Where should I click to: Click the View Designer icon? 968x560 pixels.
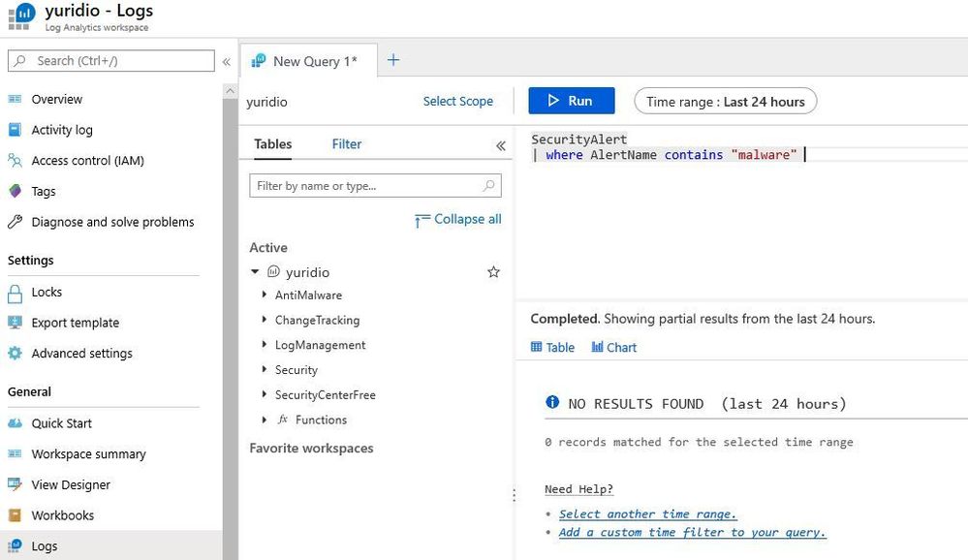15,484
